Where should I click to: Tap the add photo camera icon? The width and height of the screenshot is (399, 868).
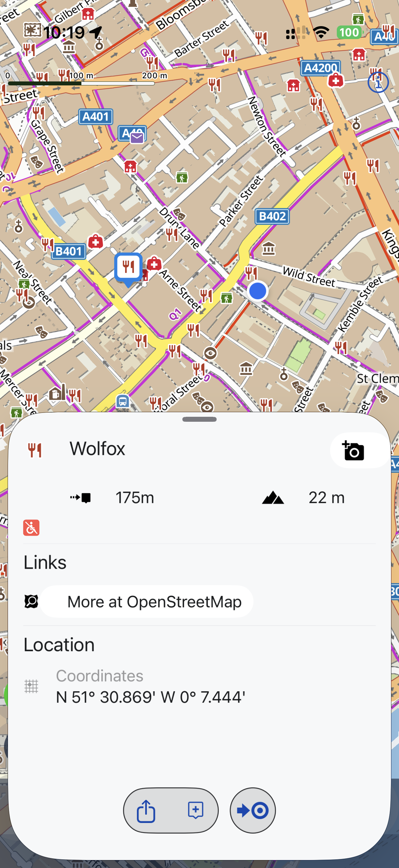353,451
